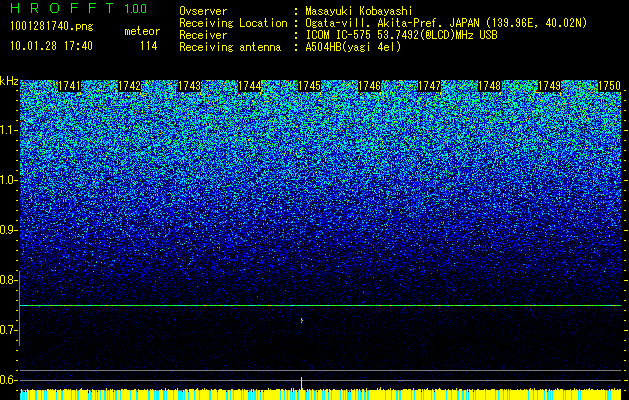Viewport: 629px width, 400px height.
Task: Click the Ovserver field label
Action: click(x=203, y=11)
